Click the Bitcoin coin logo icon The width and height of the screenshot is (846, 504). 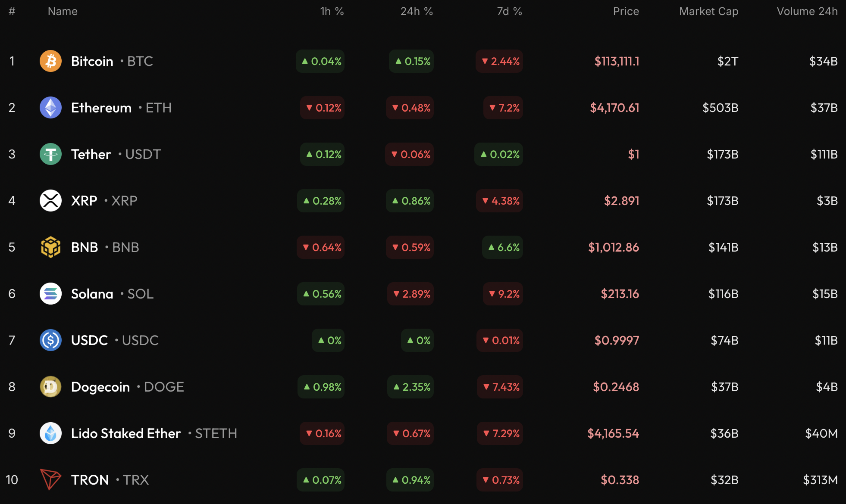[50, 61]
